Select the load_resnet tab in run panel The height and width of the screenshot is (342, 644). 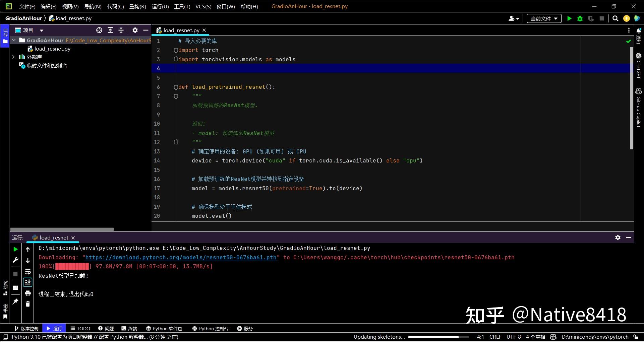(x=54, y=237)
